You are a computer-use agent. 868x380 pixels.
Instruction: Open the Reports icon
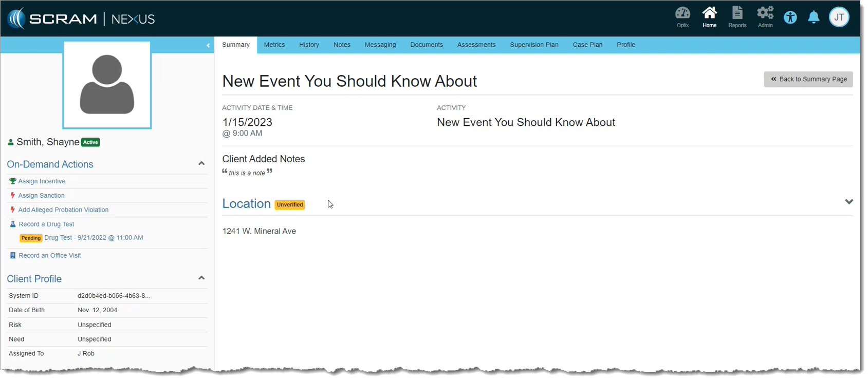coord(737,17)
